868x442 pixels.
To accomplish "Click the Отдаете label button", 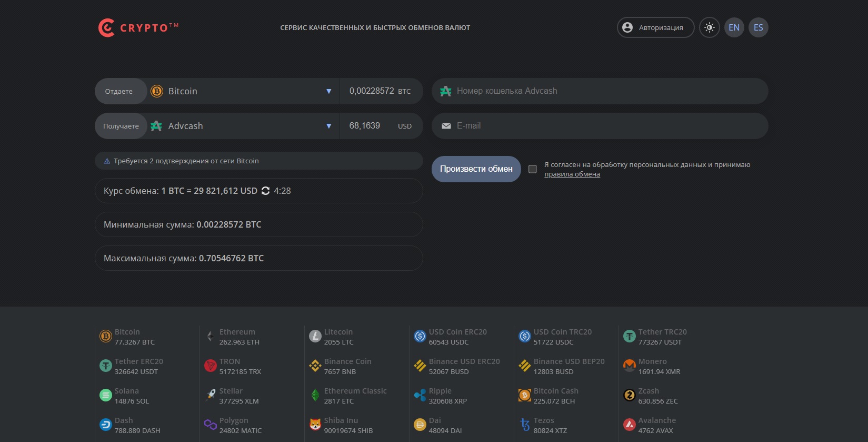I will (121, 91).
